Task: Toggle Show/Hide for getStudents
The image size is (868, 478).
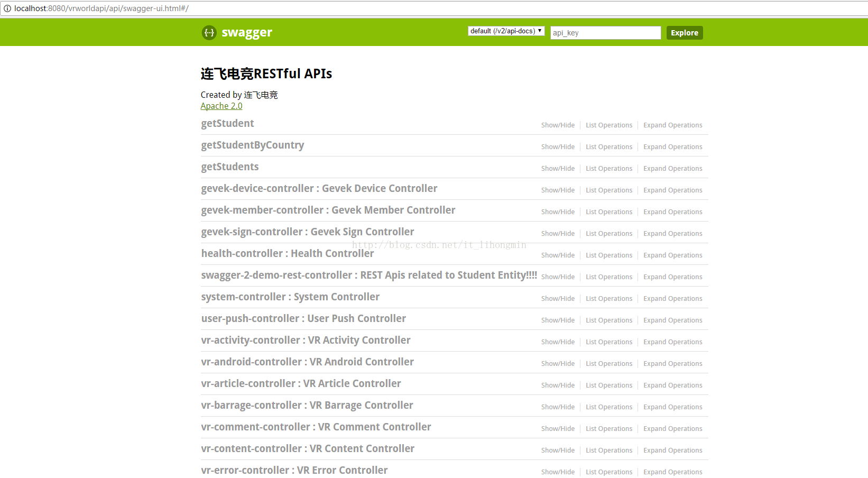Action: coord(558,169)
